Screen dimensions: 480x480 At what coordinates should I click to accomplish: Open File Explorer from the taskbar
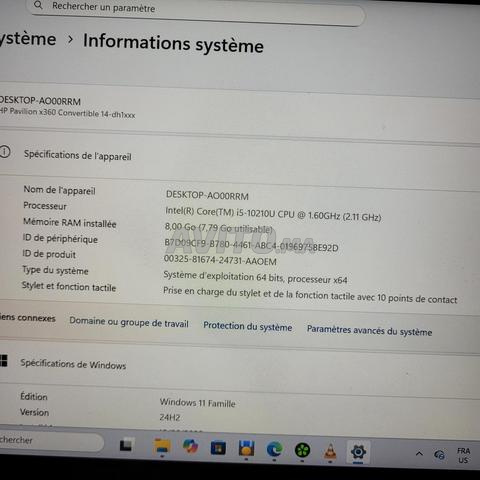pyautogui.click(x=162, y=447)
